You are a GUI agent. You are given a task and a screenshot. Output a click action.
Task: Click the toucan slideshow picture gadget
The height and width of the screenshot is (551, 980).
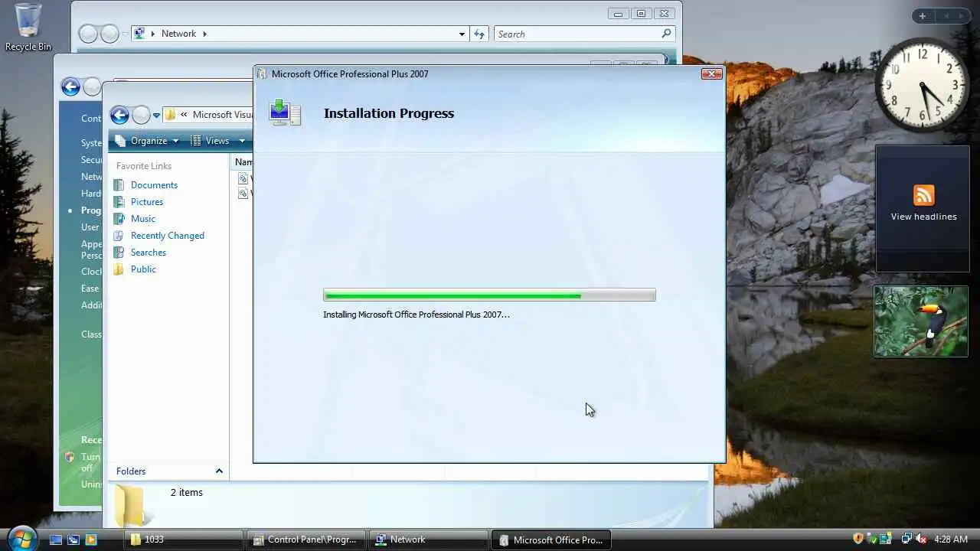[921, 321]
